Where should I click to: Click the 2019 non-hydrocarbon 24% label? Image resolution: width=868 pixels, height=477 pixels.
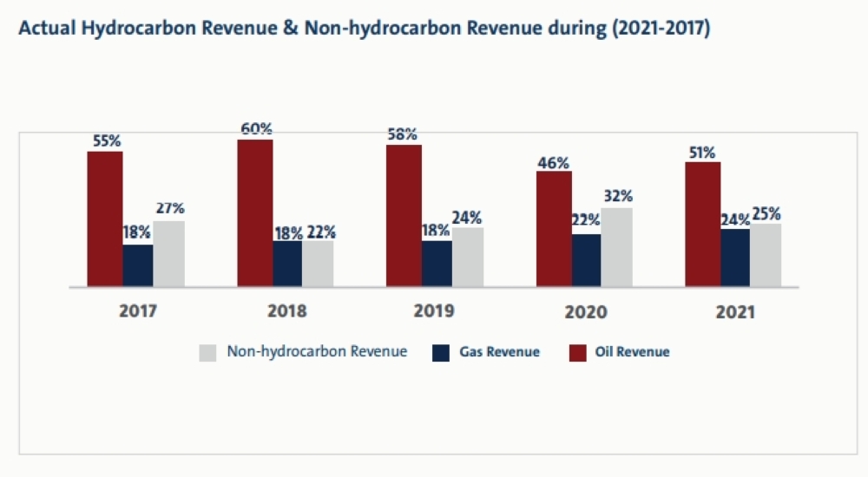[467, 218]
